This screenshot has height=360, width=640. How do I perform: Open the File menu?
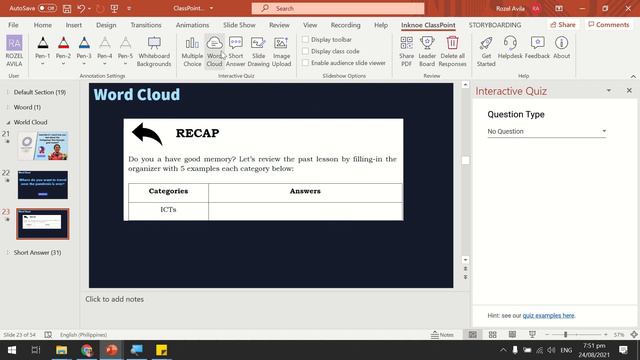13,25
